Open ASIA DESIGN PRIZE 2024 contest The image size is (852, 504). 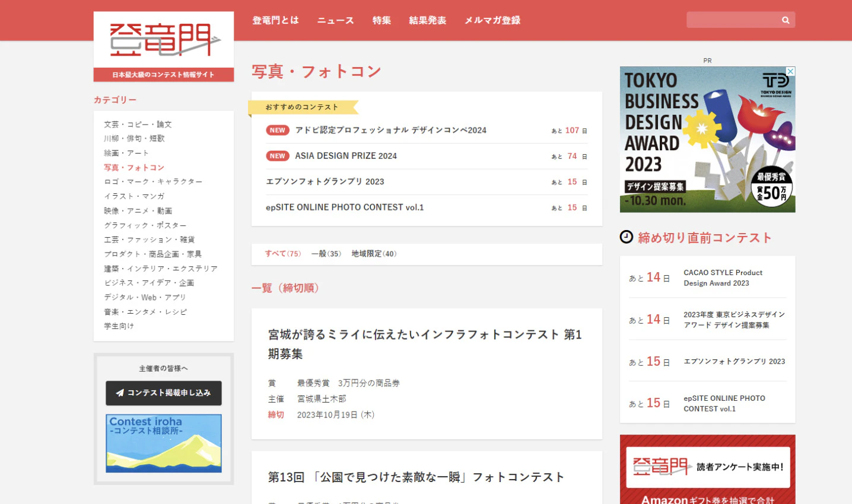point(346,156)
